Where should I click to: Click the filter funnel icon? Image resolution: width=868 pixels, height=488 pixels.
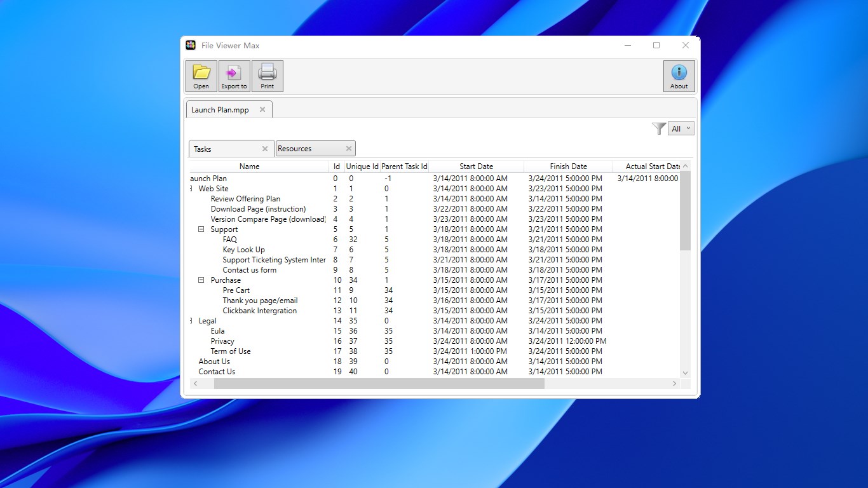pos(659,128)
